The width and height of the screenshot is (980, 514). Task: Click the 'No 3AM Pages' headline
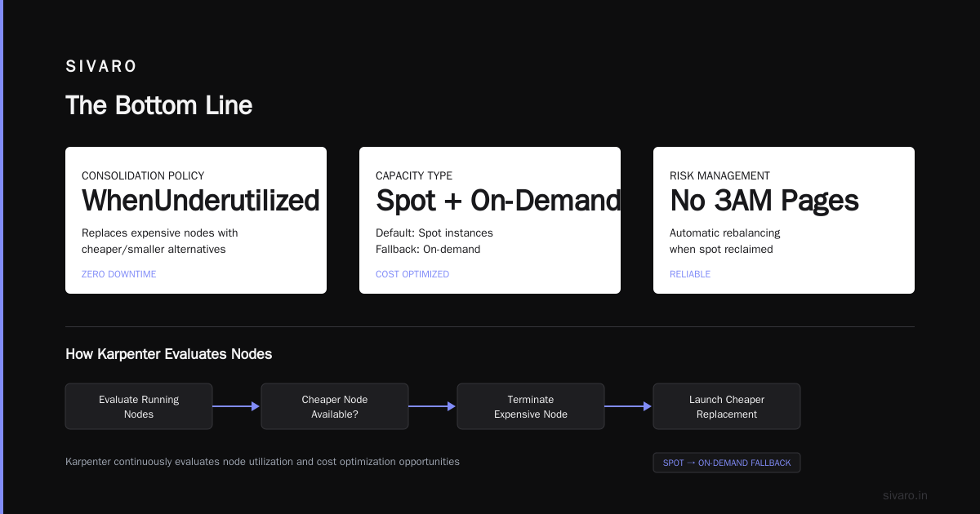pyautogui.click(x=764, y=201)
